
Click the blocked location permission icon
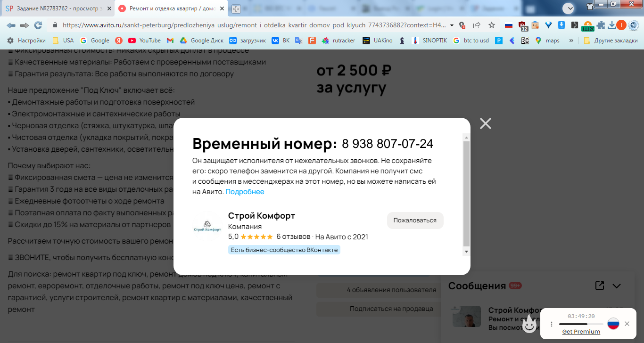tap(462, 25)
